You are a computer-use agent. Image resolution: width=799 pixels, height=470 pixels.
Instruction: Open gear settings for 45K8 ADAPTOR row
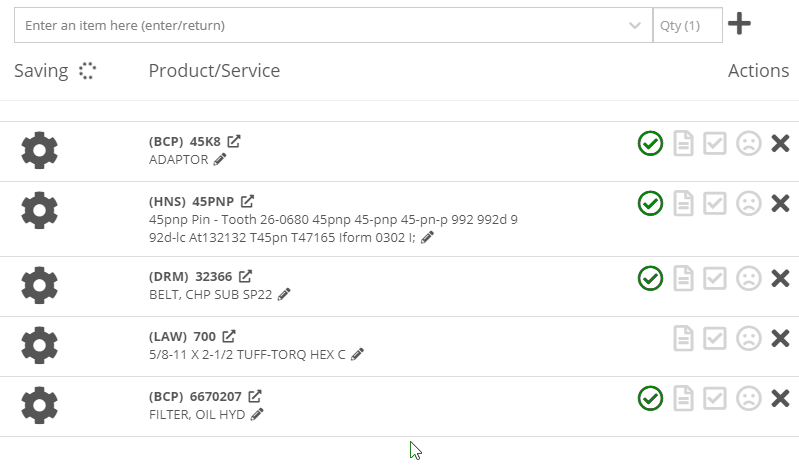39,150
